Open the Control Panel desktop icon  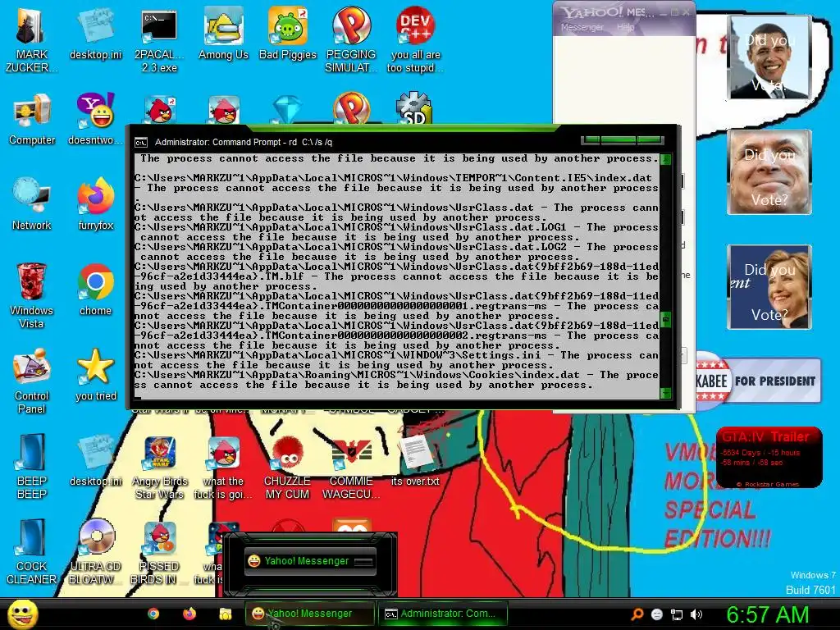click(32, 381)
